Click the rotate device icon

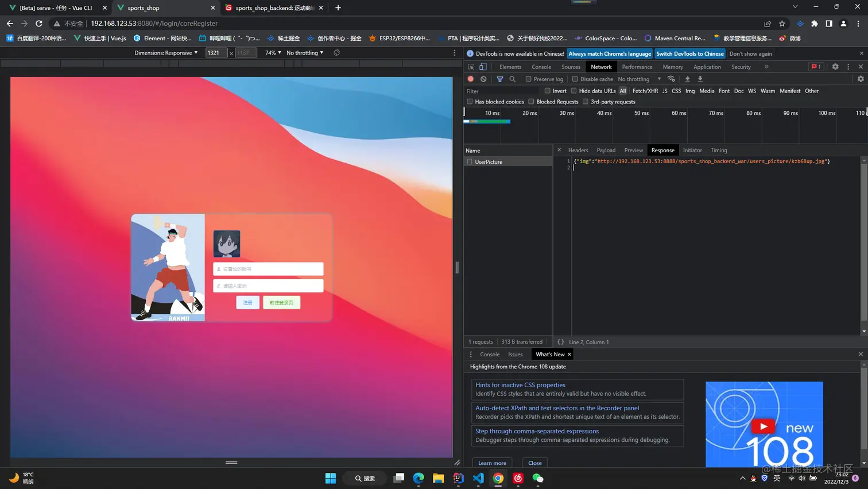coord(336,53)
